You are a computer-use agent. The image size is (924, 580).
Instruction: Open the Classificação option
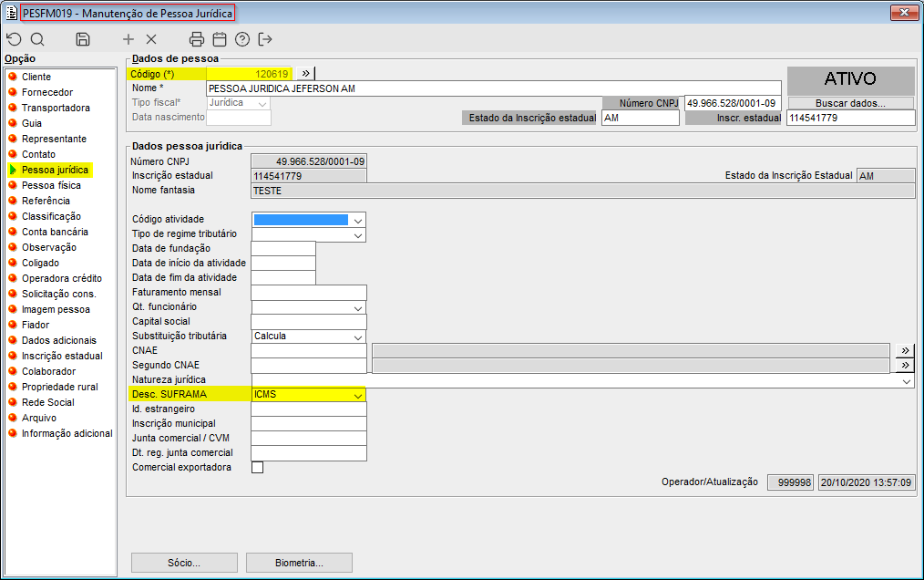click(x=51, y=216)
